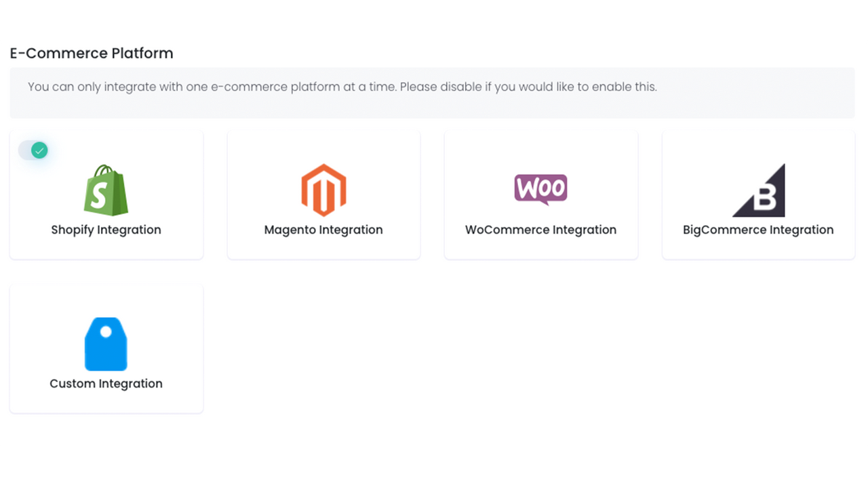Click the E-Commerce Platform heading
Viewport: 868px width, 488px height.
tap(91, 53)
